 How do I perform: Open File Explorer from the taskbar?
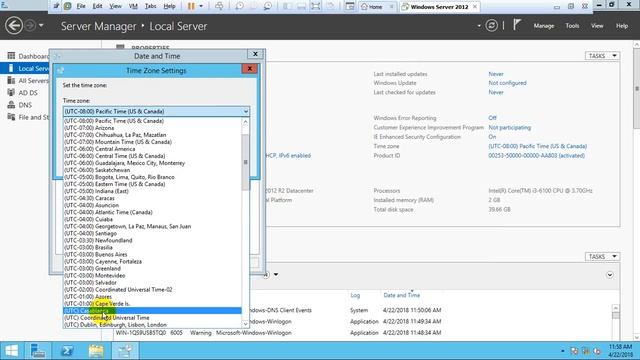(96, 351)
